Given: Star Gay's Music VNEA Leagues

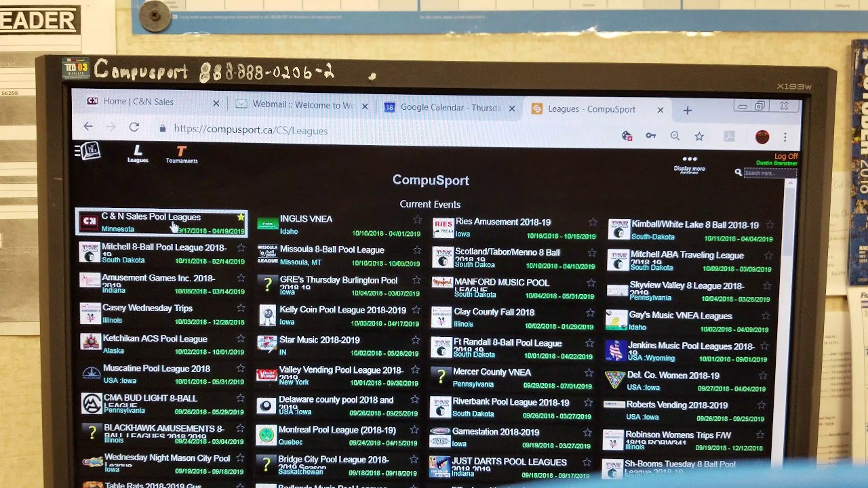Looking at the screenshot, I should [766, 316].
